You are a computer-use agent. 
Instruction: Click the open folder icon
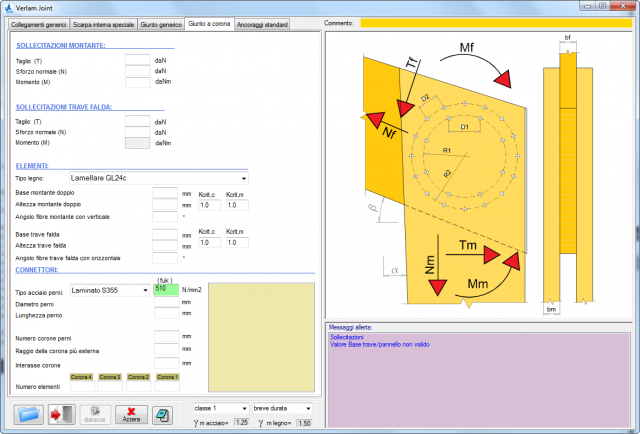point(28,413)
